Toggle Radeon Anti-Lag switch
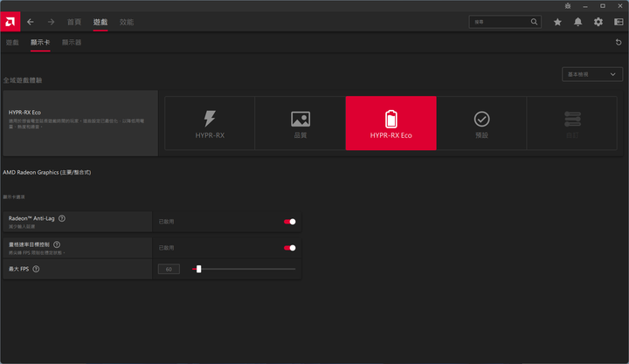The width and height of the screenshot is (629, 364). [x=290, y=222]
